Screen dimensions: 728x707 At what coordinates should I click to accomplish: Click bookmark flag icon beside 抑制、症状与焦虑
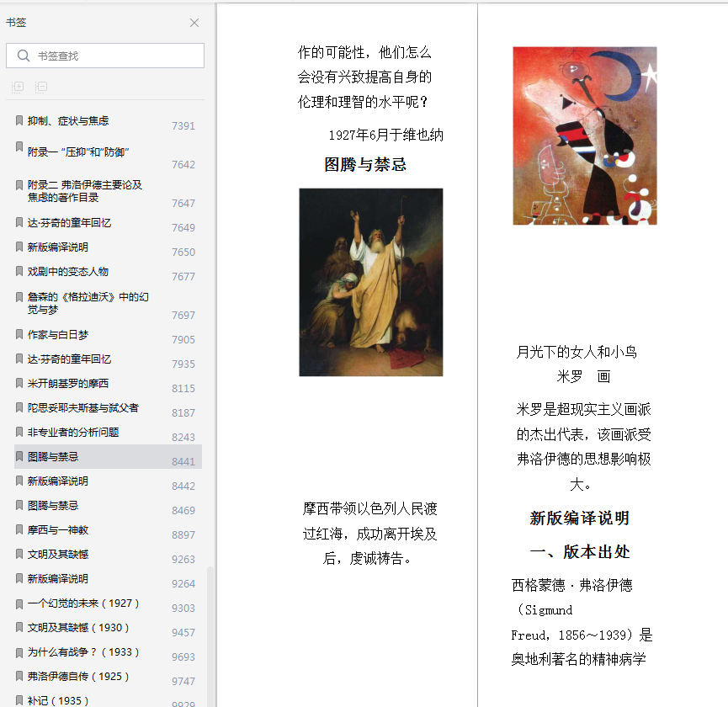19,120
